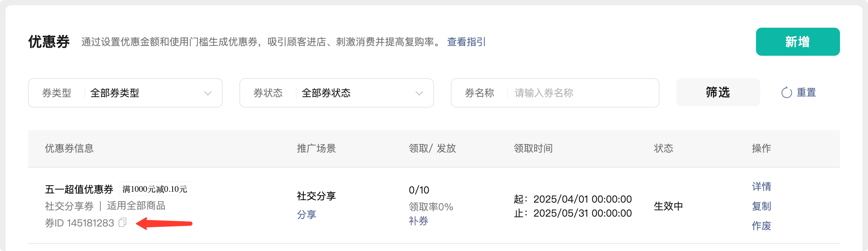The width and height of the screenshot is (868, 251).
Task: Click the 重置 text label
Action: pos(806,93)
